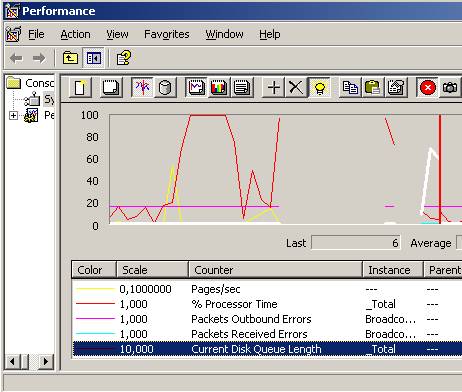The height and width of the screenshot is (392, 462).
Task: Select the Console Root folder
Action: click(x=30, y=83)
